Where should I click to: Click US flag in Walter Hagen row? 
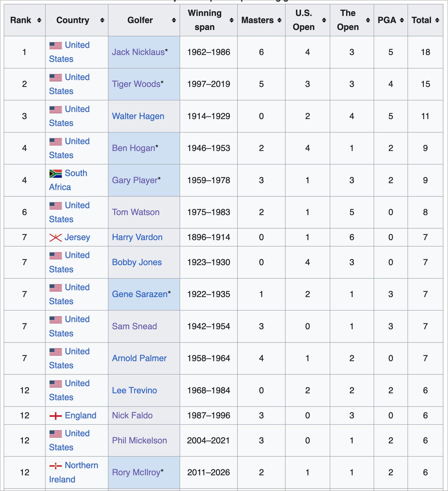(56, 110)
